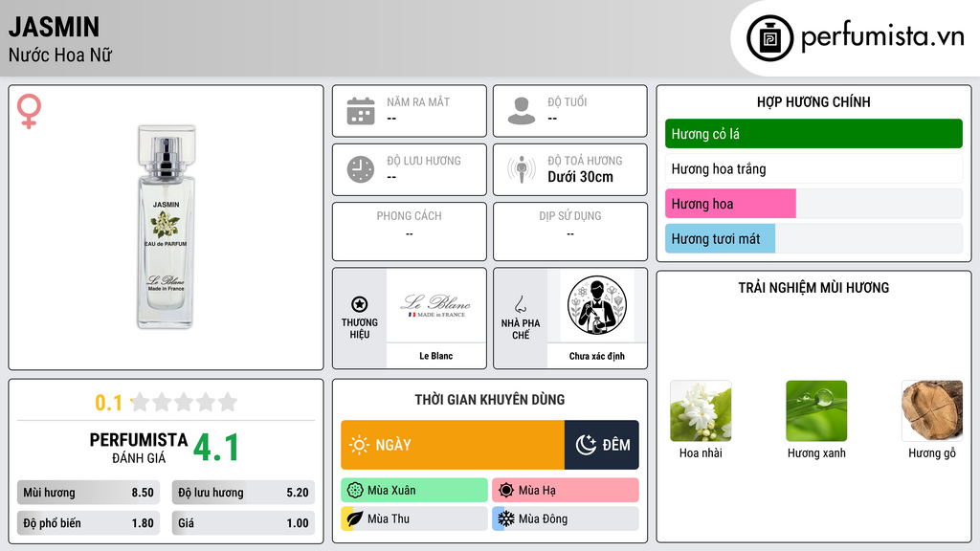Open the Jasmin perfume bottle image
The image size is (980, 551).
click(x=167, y=227)
